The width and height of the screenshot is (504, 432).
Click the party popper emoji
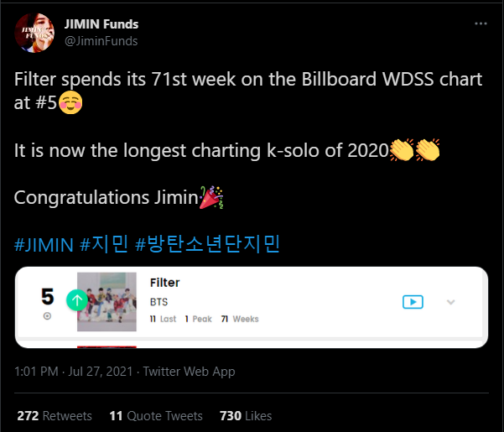211,197
